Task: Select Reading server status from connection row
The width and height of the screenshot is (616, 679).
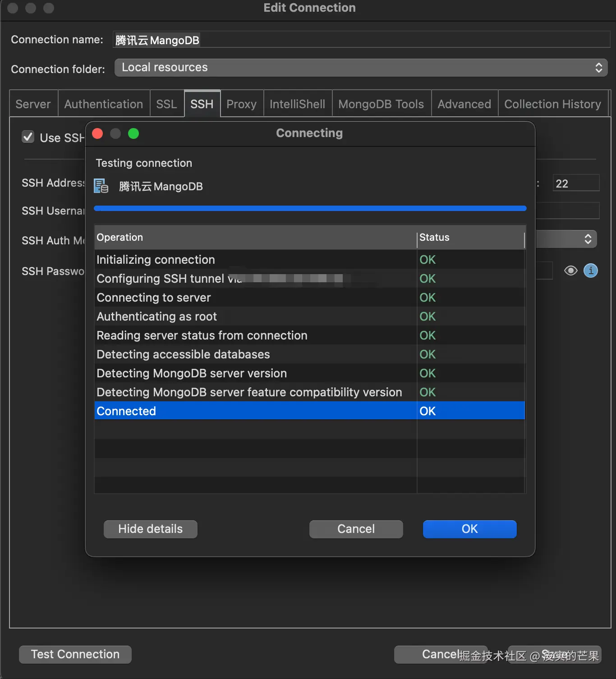Action: point(310,335)
